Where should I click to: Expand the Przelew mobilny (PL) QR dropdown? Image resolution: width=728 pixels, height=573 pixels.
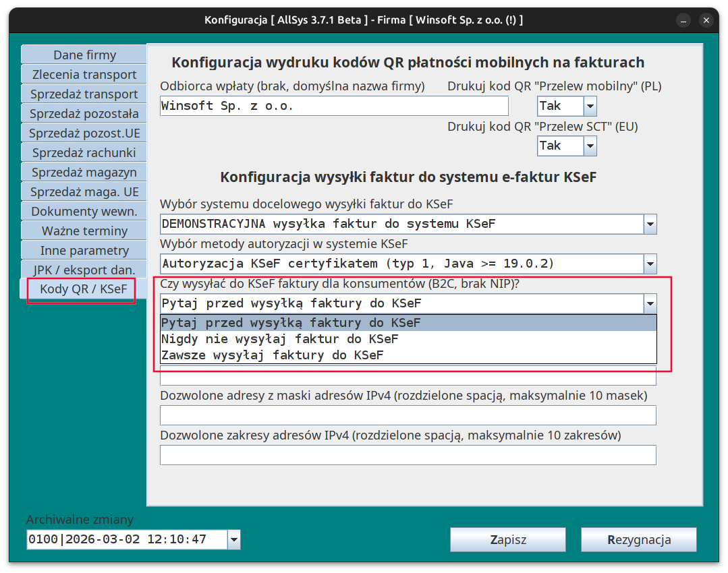[590, 106]
